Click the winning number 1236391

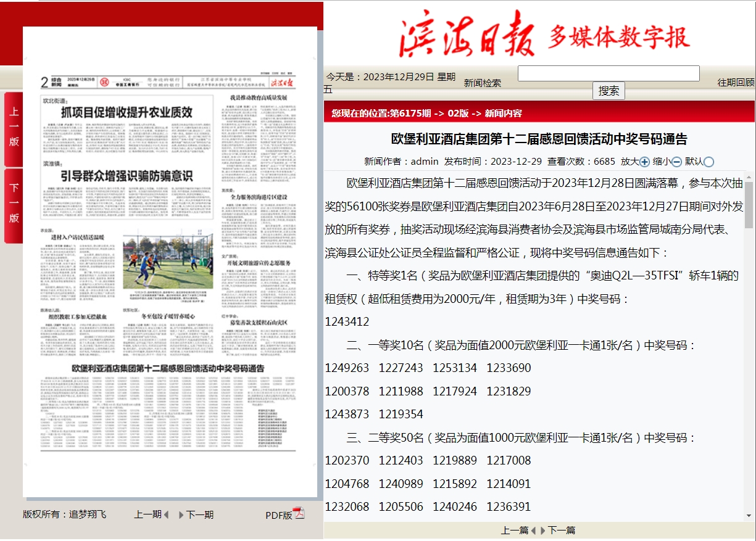click(509, 507)
